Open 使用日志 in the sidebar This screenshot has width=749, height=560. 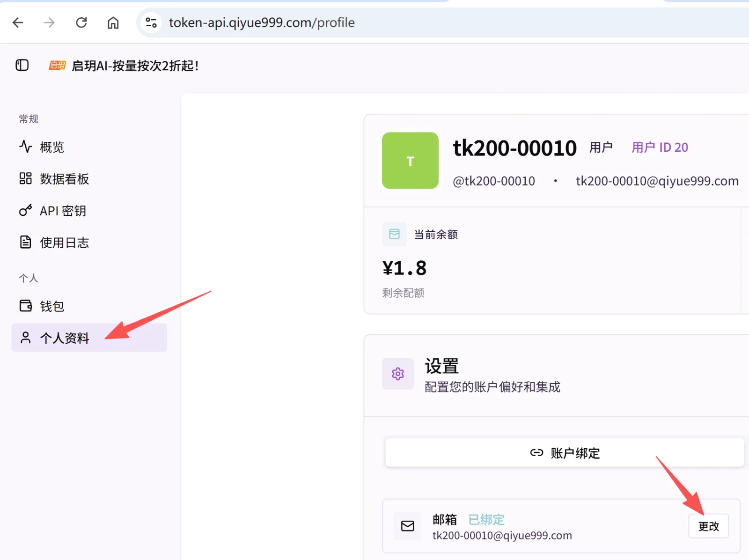pyautogui.click(x=89, y=243)
